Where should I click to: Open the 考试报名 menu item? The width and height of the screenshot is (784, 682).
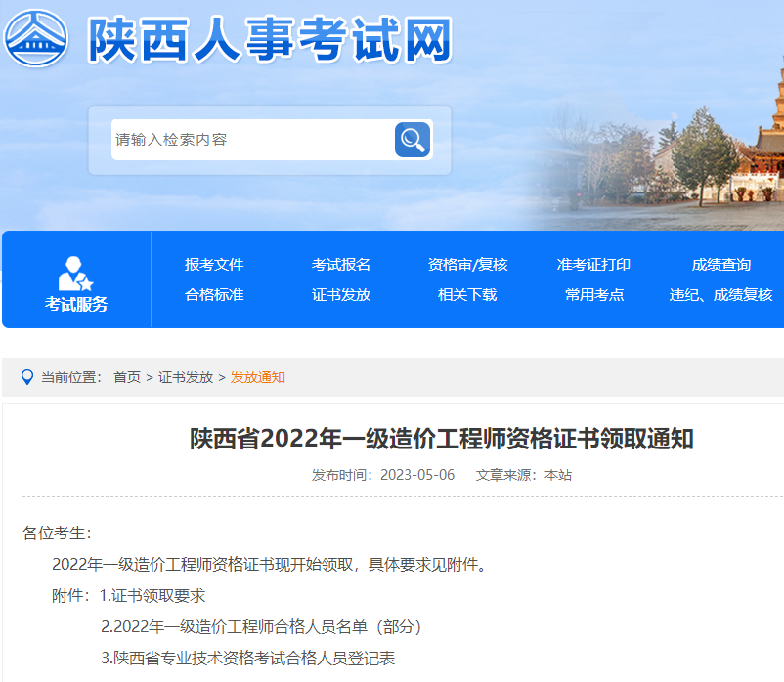(341, 265)
